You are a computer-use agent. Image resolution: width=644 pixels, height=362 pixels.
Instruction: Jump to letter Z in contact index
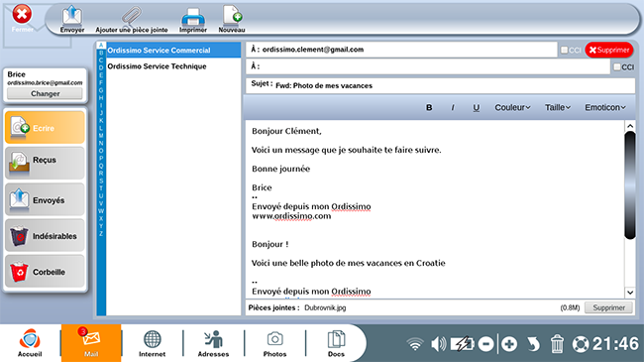(101, 233)
